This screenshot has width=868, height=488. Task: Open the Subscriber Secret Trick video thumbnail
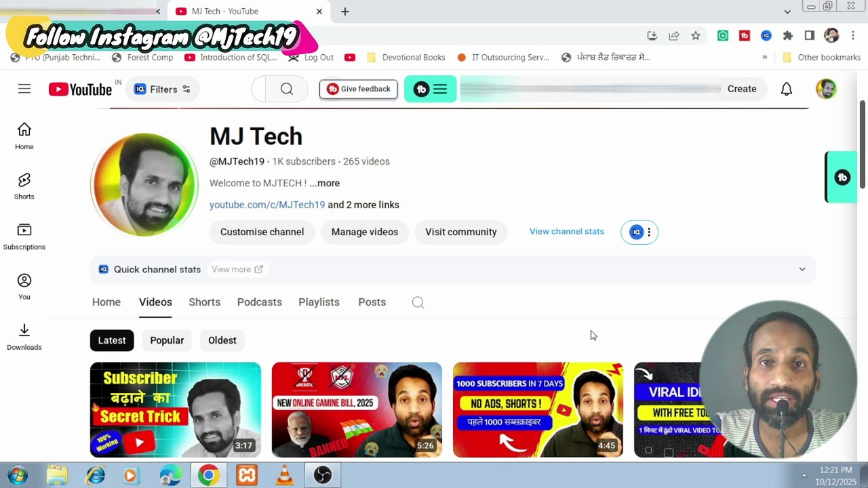point(176,409)
